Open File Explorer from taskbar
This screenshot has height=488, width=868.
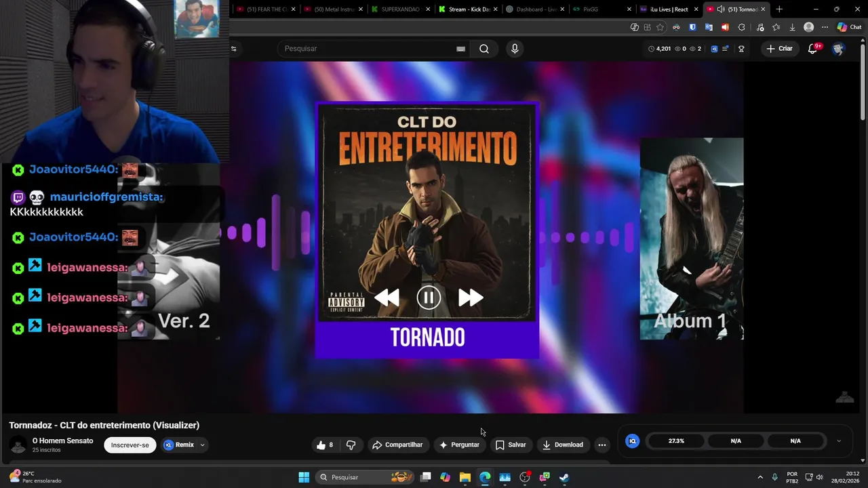(x=465, y=477)
